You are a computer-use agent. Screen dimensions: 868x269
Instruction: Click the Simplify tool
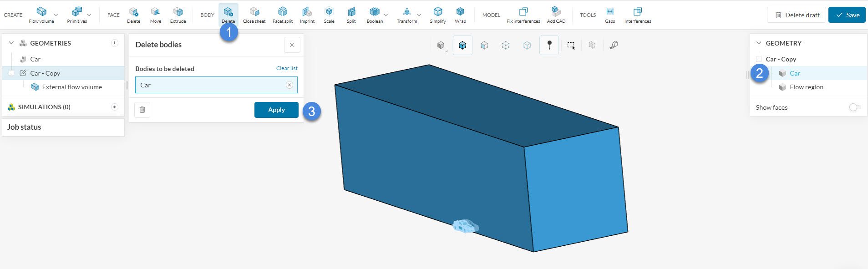(x=437, y=15)
